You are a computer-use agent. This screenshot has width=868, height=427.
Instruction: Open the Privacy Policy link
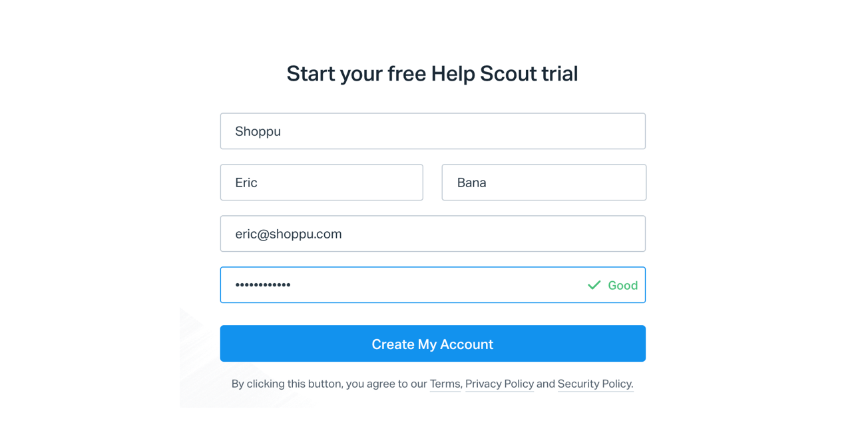click(x=499, y=384)
